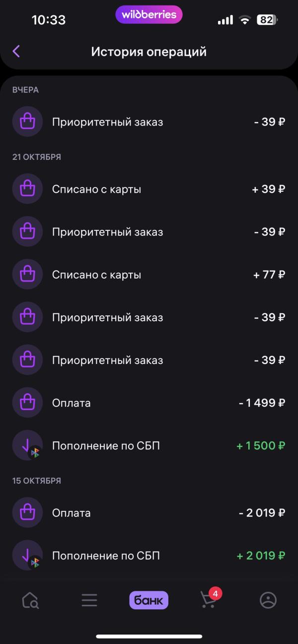Image resolution: width=298 pixels, height=644 pixels.
Task: Open the profile face icon
Action: (268, 600)
